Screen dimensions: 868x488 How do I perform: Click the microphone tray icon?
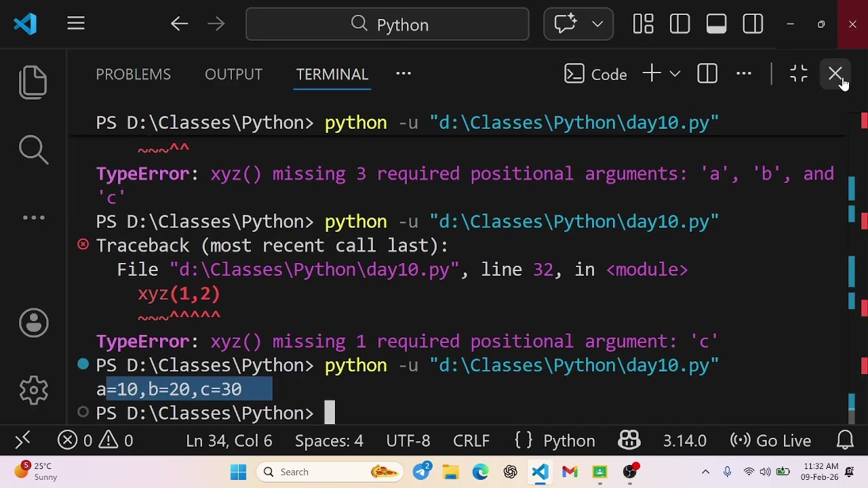point(727,472)
